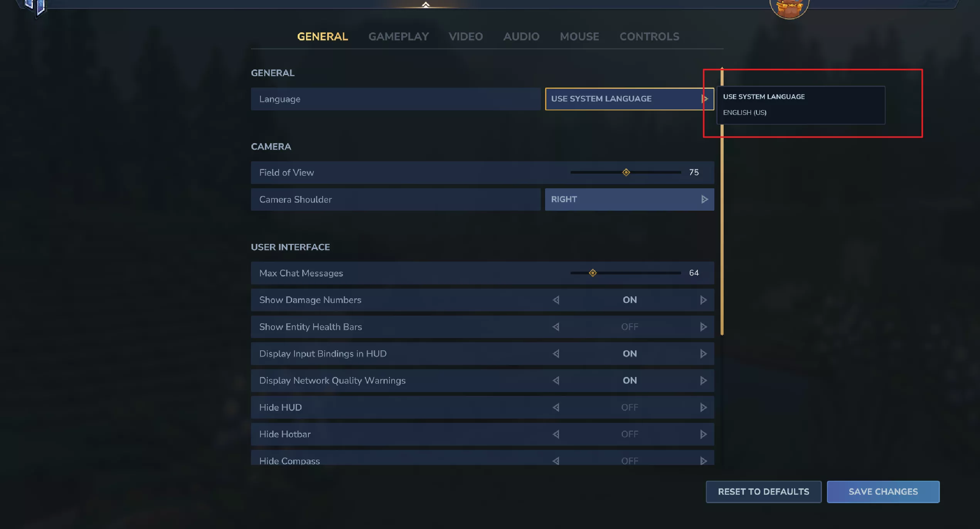
Task: Click right arrow for Display Network Quality Warnings
Action: [x=703, y=380]
